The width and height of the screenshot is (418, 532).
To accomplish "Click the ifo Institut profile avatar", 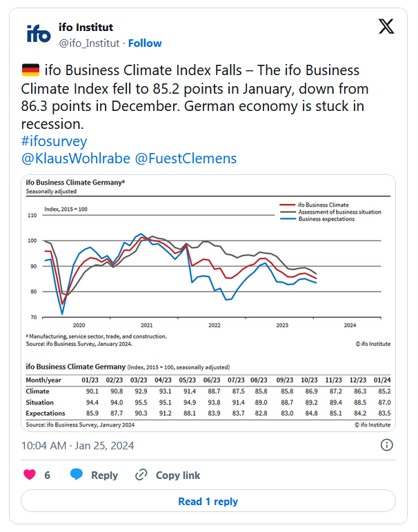I will [x=39, y=34].
